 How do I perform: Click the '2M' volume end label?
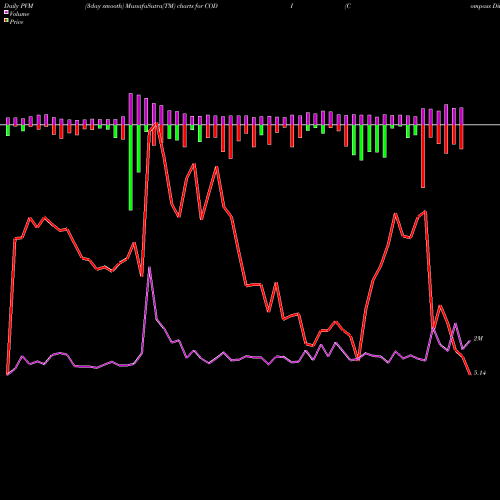click(478, 339)
